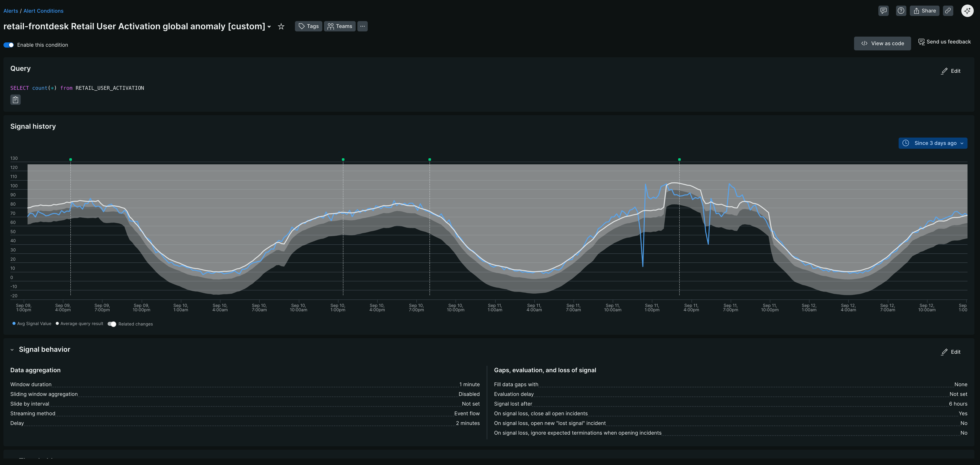Open the condition title dropdown arrow
Screen dimensions: 980x465
(269, 27)
